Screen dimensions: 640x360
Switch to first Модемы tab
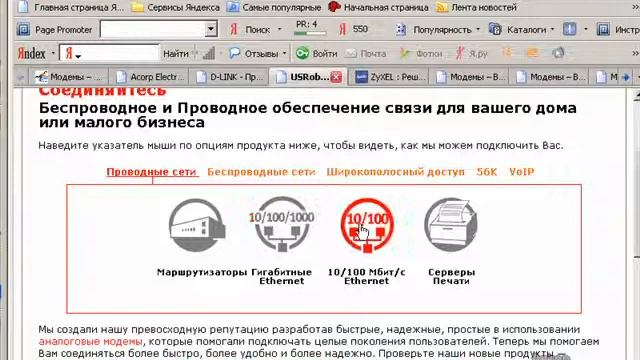[x=68, y=76]
